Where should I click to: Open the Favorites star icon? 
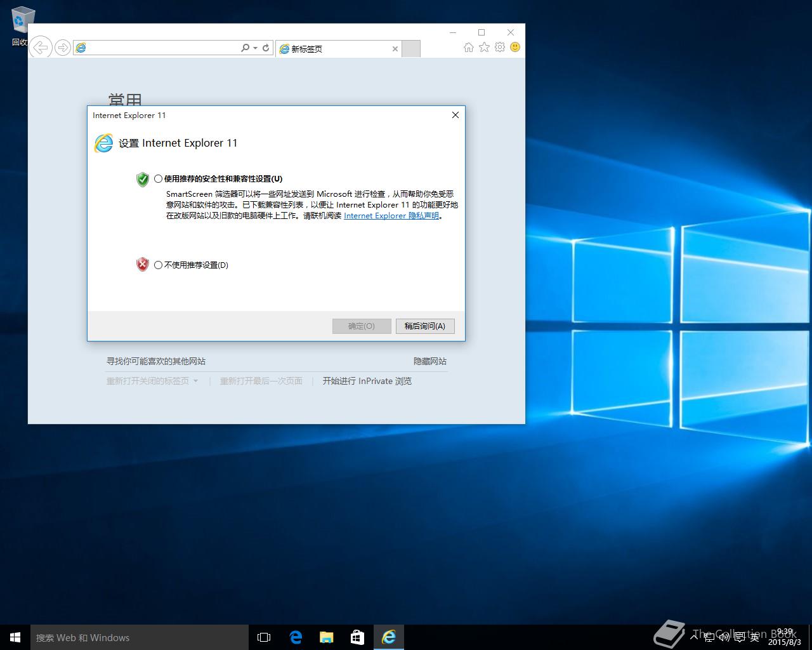484,48
